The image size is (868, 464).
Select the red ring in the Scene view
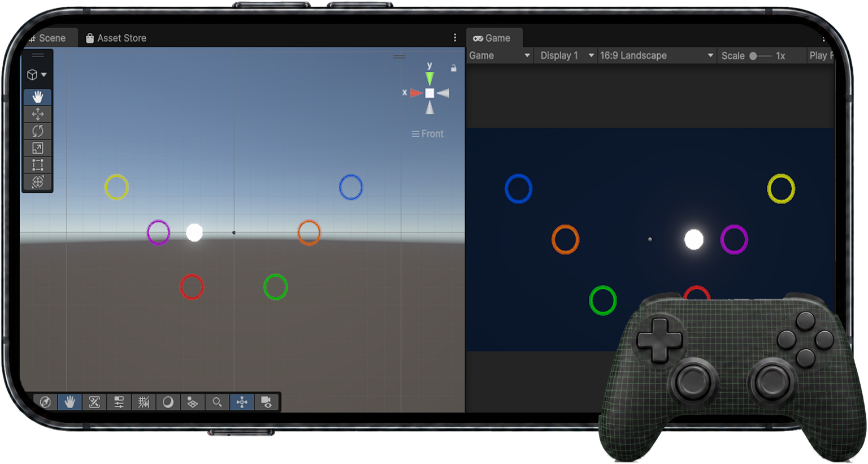(192, 287)
